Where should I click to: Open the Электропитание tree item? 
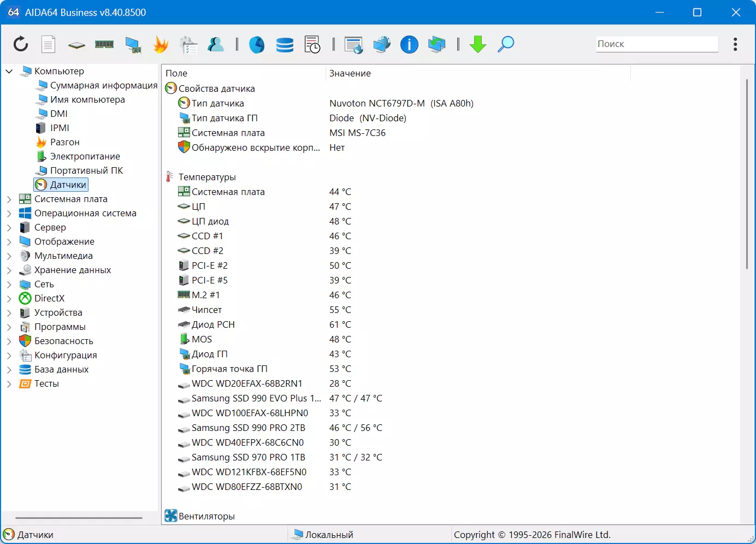click(78, 156)
